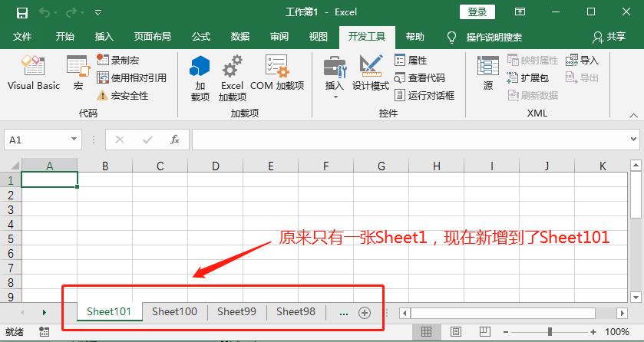Open the Visual Basic editor
644x342 pixels.
tap(34, 73)
